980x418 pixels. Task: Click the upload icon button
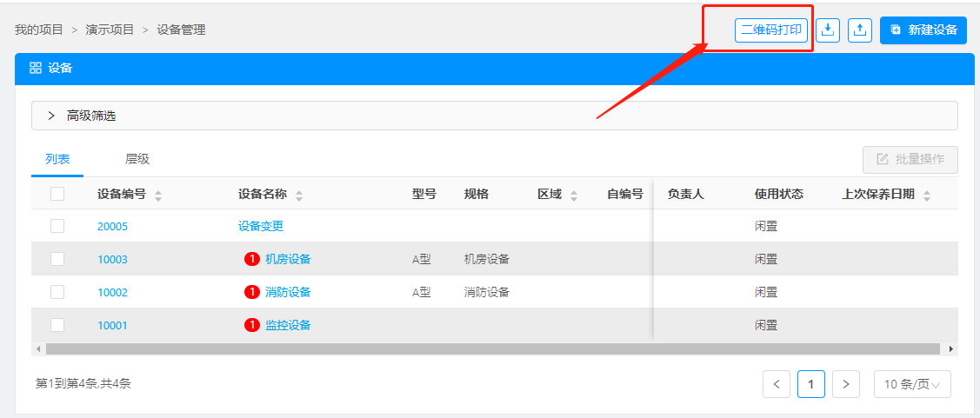pos(859,30)
